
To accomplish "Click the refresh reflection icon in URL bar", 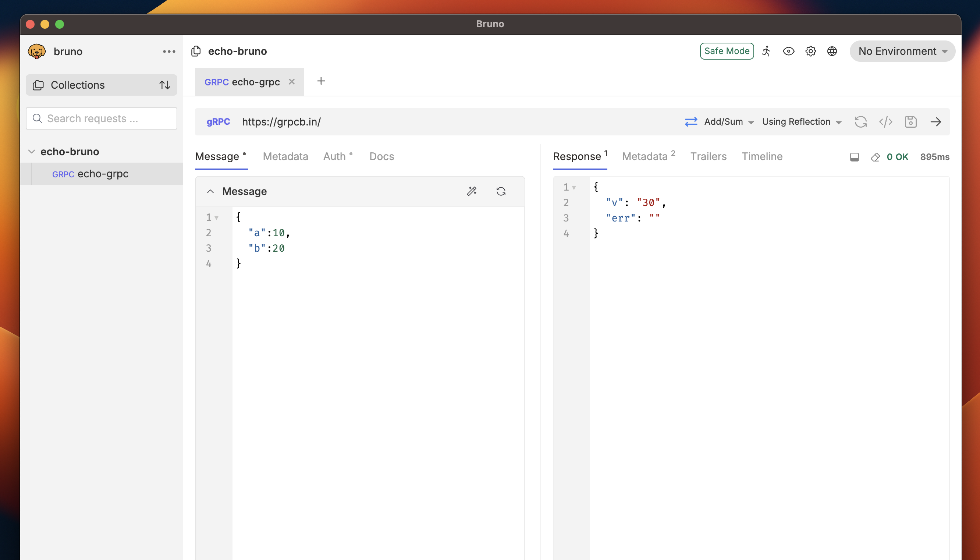I will [x=860, y=122].
